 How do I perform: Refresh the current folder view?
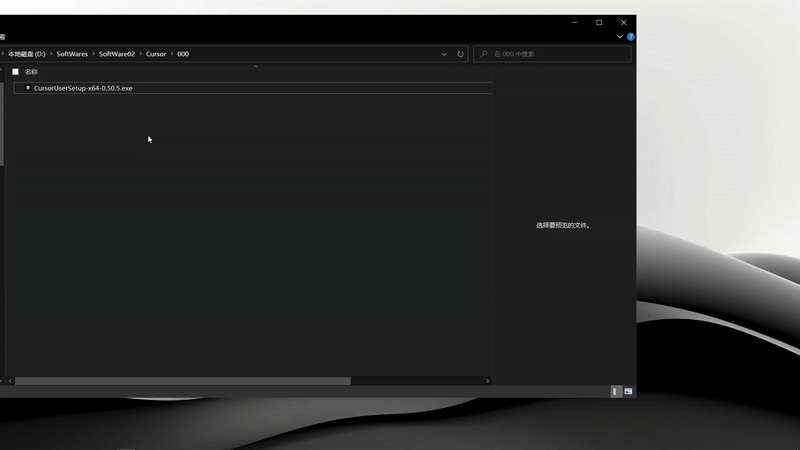pos(460,54)
